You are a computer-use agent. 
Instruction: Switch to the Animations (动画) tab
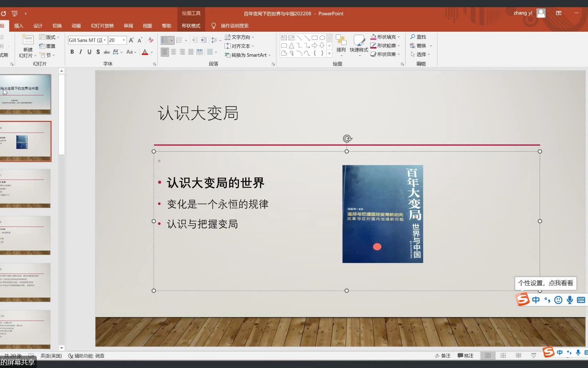[x=76, y=26]
